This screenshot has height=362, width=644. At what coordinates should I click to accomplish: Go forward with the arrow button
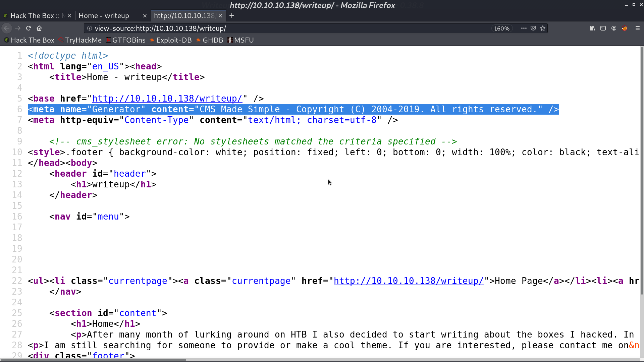point(18,28)
